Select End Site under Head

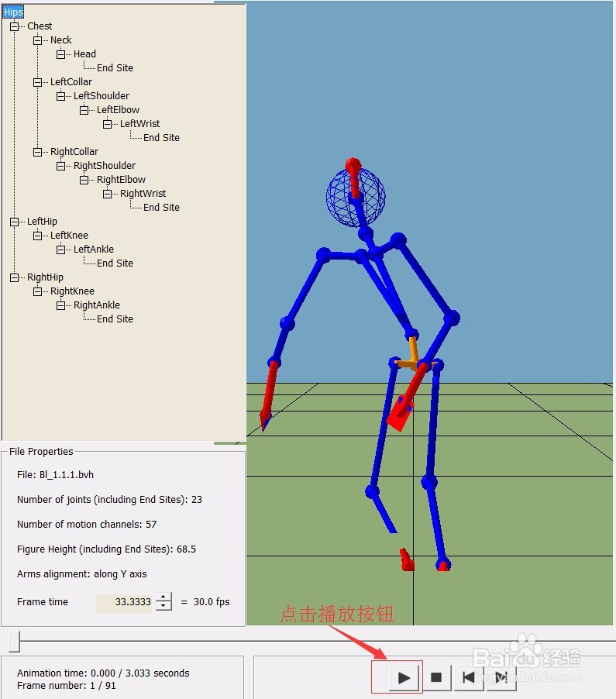[x=115, y=67]
